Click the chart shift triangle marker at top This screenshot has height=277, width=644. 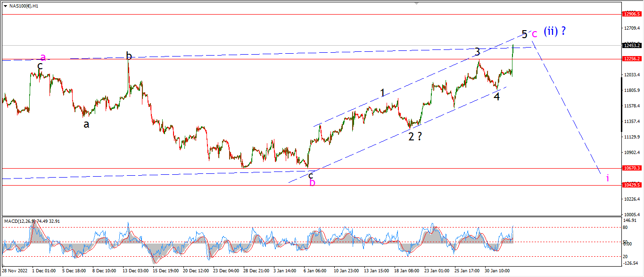point(416,3)
